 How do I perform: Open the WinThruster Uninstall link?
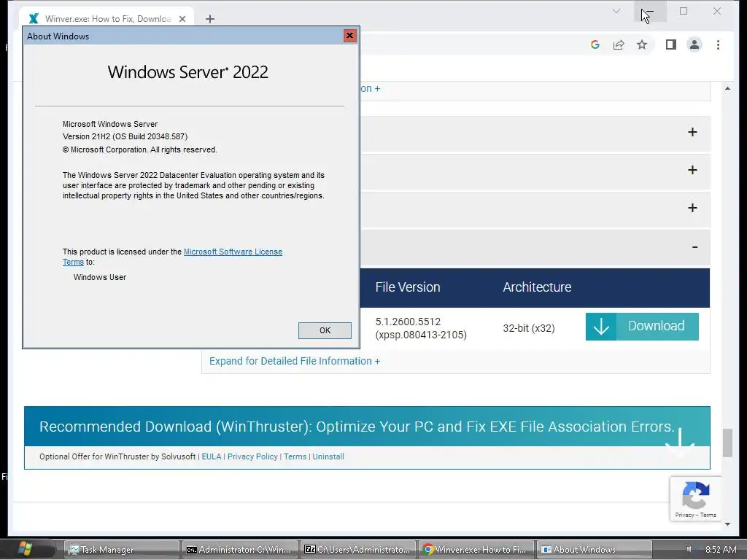tap(328, 456)
